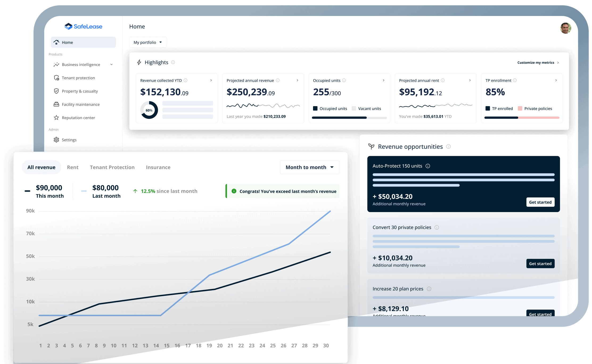Open Settings gear icon

click(x=56, y=140)
